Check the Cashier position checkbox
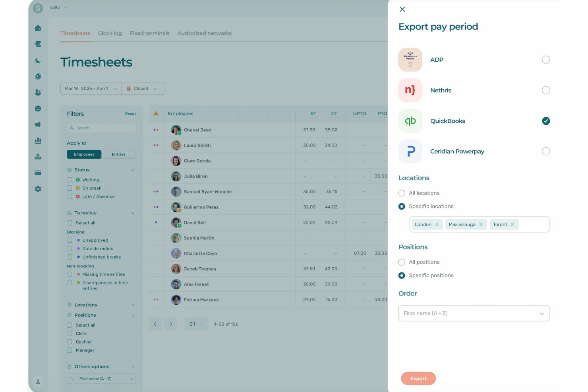This screenshot has width=588, height=392. coord(70,342)
